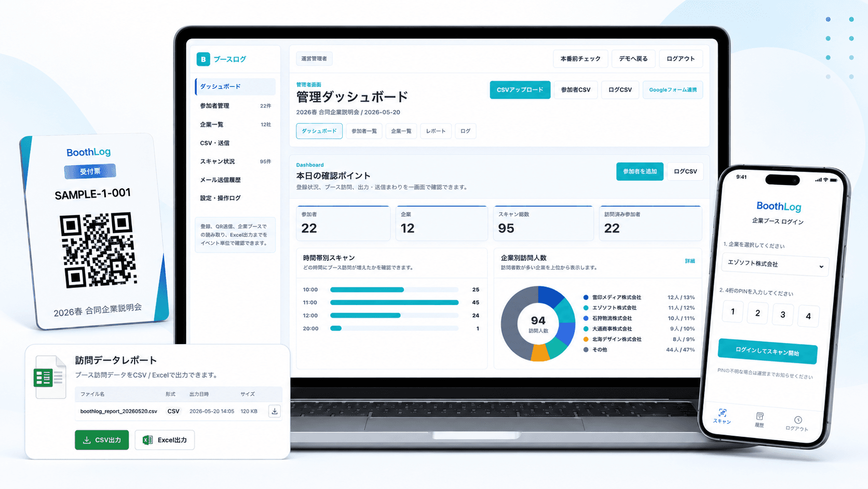Click the 北海デザイン株式会社 orange legend dot
The height and width of the screenshot is (489, 868).
(586, 339)
